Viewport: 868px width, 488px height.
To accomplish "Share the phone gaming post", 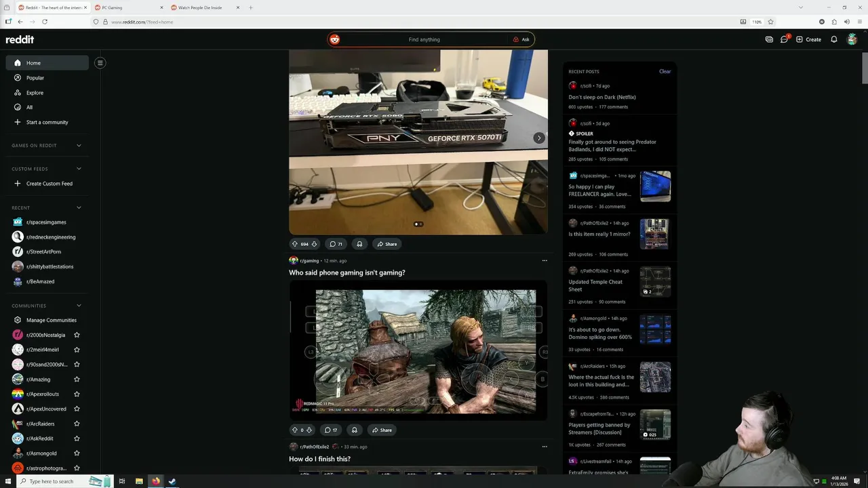I will click(x=382, y=430).
